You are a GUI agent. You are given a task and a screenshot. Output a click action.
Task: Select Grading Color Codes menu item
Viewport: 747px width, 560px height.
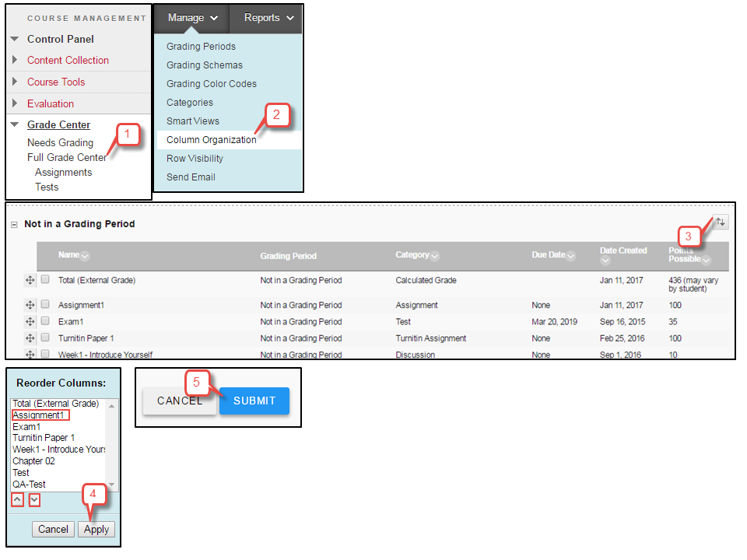click(212, 84)
